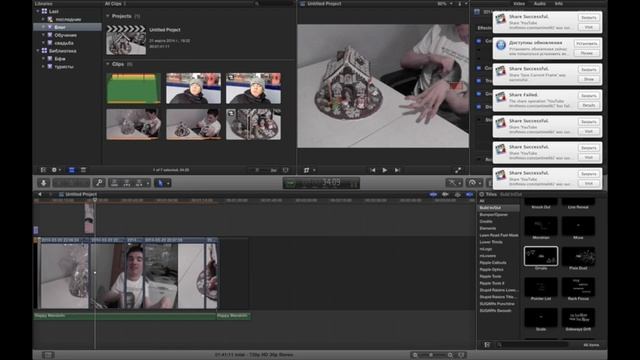Viewport: 640px width, 360px height.
Task: Jump to previous edit in viewer
Action: pos(373,170)
